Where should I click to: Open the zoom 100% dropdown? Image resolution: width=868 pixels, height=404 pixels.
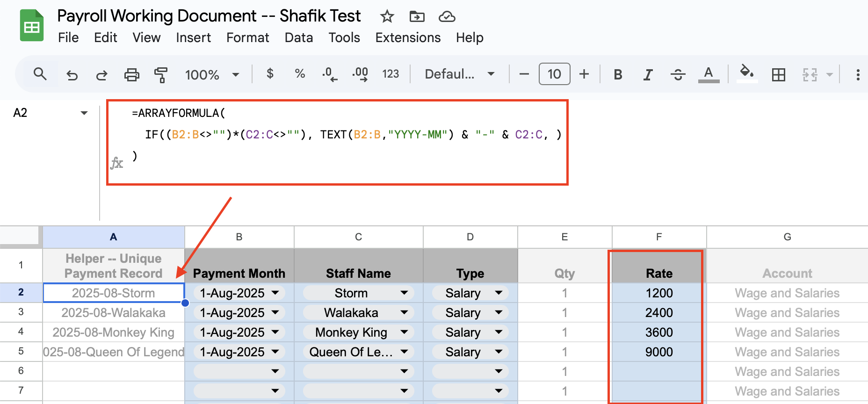click(212, 74)
